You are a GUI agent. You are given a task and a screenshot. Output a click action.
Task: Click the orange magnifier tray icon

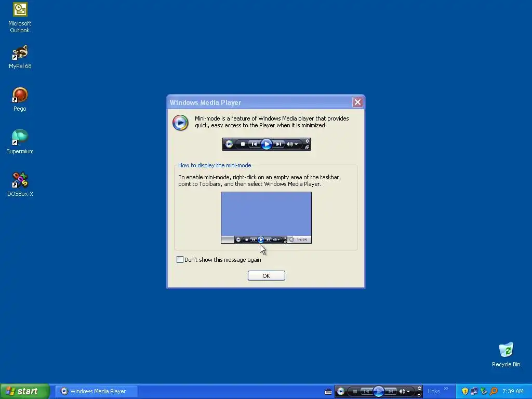[494, 391]
